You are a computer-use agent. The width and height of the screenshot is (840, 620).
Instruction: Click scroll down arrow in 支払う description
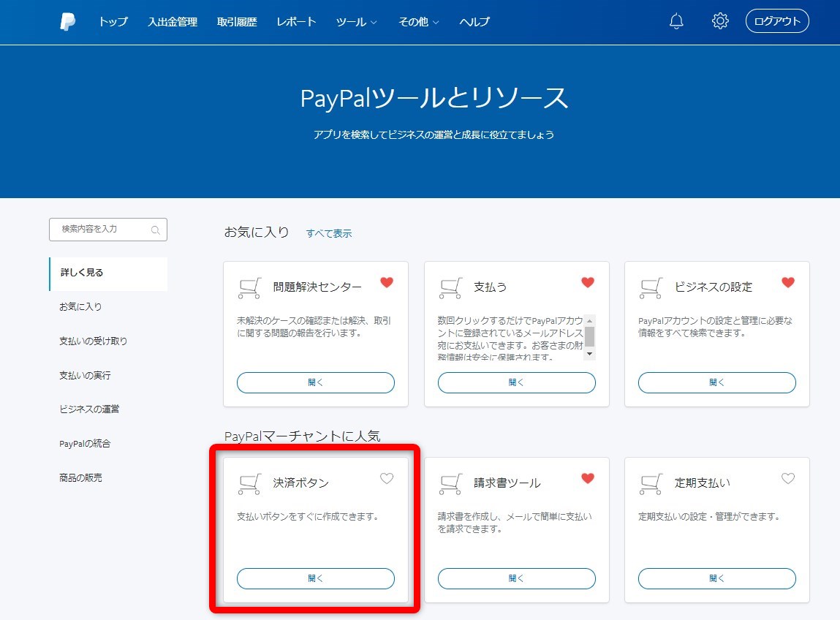[x=589, y=354]
